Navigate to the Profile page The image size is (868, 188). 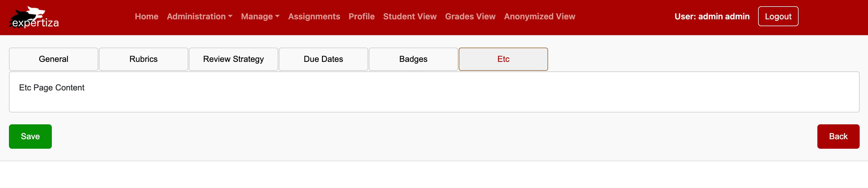tap(361, 16)
